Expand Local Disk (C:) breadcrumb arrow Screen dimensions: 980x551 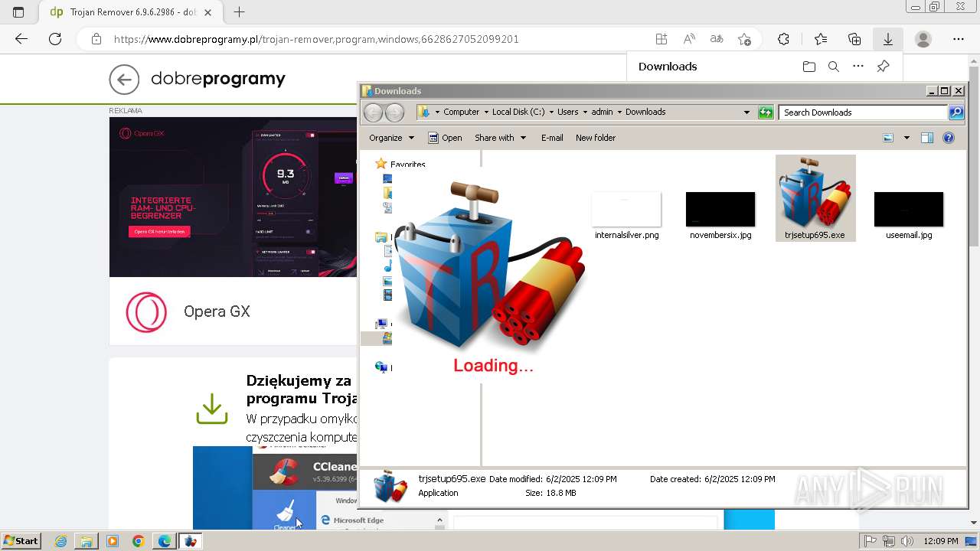(x=550, y=112)
